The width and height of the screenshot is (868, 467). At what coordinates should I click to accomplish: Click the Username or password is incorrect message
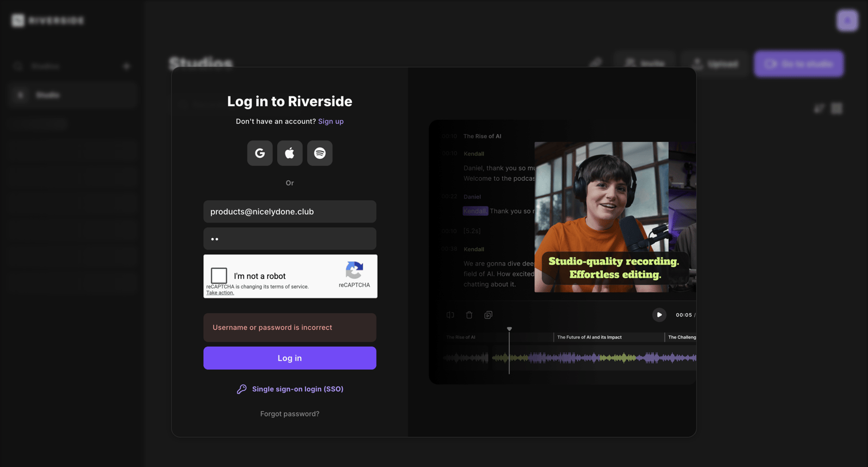pyautogui.click(x=290, y=328)
